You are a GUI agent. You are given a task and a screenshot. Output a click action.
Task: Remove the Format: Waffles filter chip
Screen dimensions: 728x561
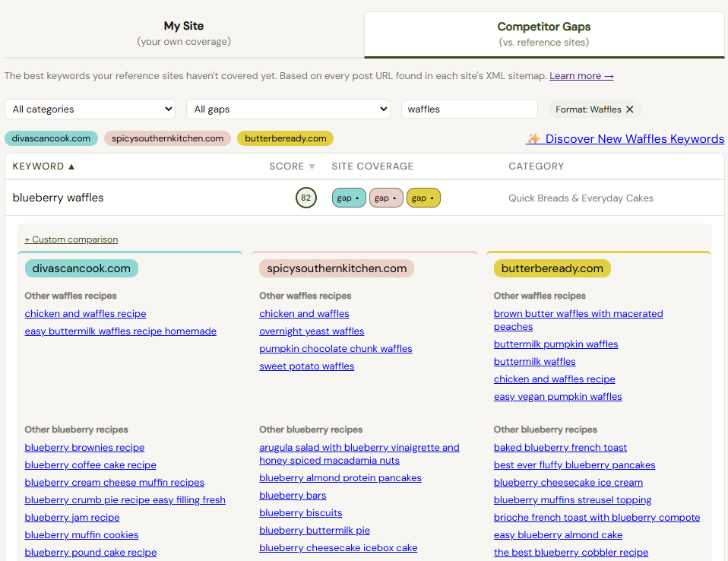[629, 109]
